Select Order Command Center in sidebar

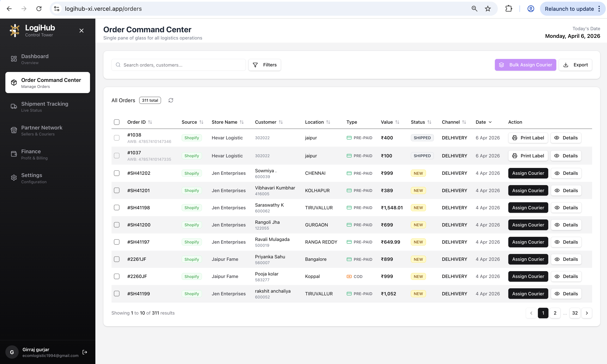[48, 83]
